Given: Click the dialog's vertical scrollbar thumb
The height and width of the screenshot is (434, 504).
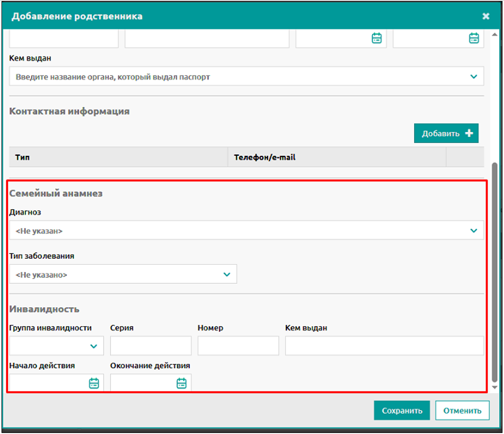Looking at the screenshot, I should click(494, 270).
